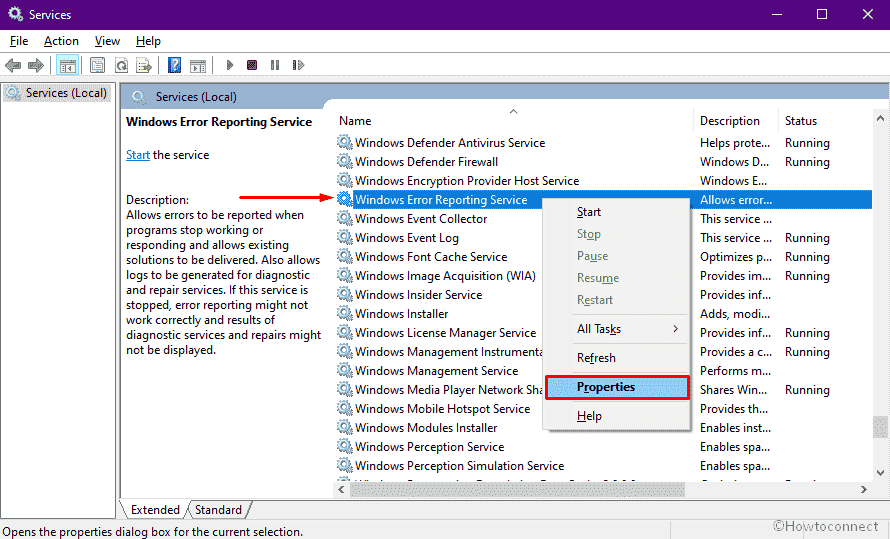This screenshot has height=539, width=890.
Task: Click the Stop Service square icon
Action: click(x=252, y=65)
